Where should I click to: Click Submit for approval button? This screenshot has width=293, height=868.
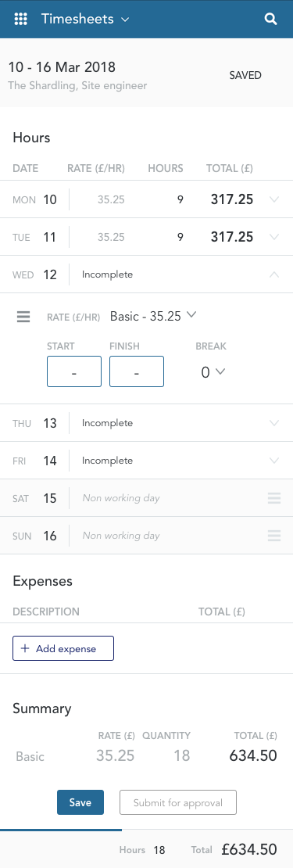(178, 802)
